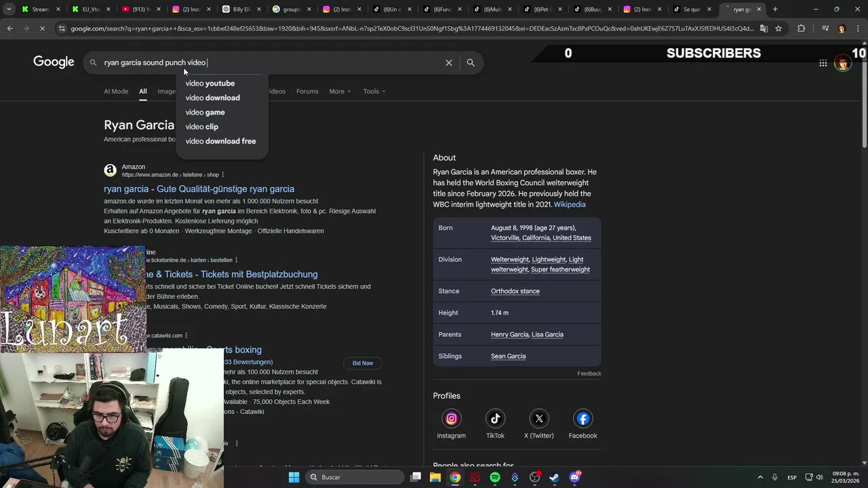
Task: Open Victorville, California, United States link
Action: 541,238
